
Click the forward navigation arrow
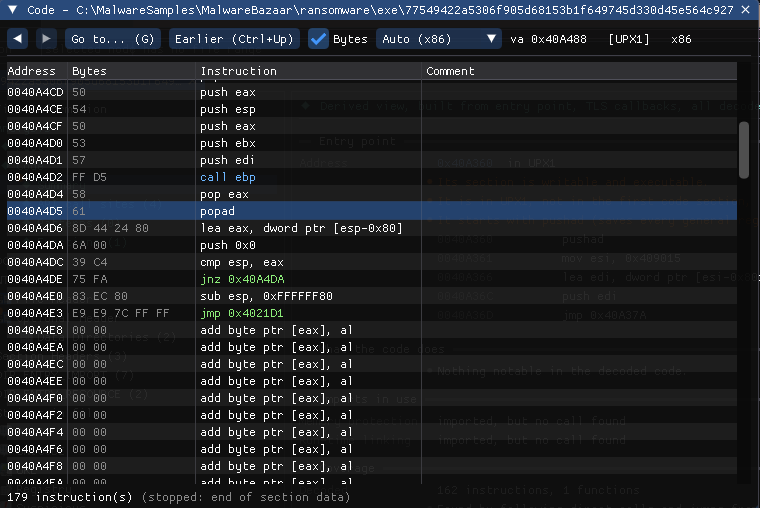[46, 39]
